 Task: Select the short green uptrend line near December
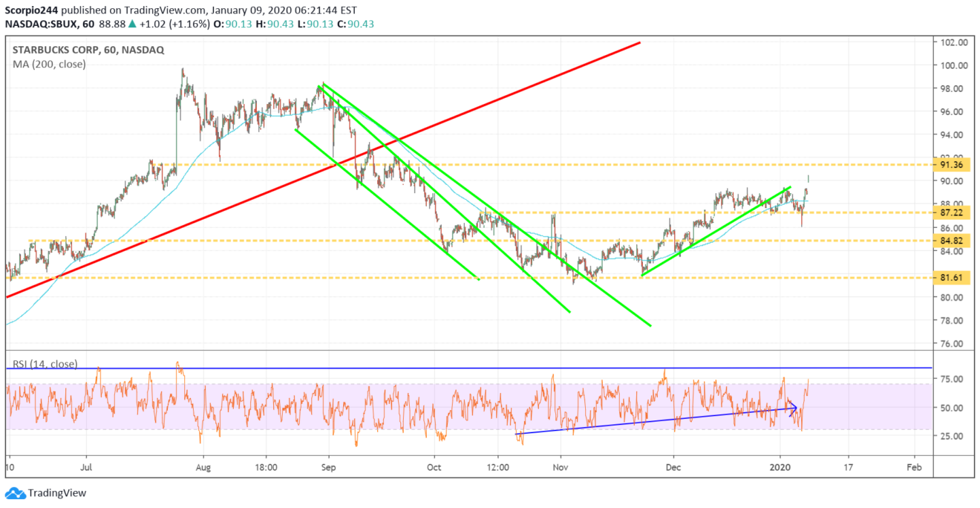coord(715,231)
